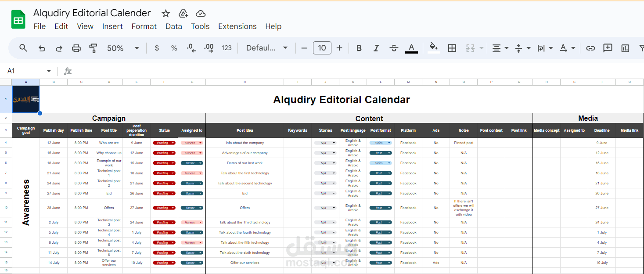Screen dimensions: 644x274
Task: Insert a comment
Action: tap(608, 48)
